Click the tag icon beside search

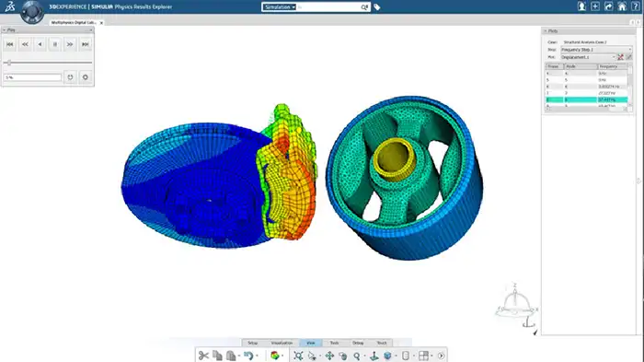[x=376, y=7]
